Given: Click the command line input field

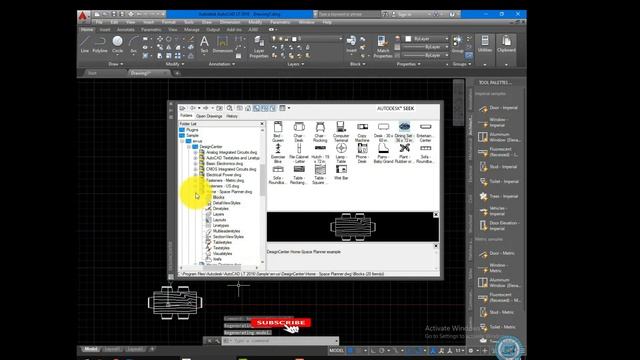Looking at the screenshot, I should click(284, 341).
